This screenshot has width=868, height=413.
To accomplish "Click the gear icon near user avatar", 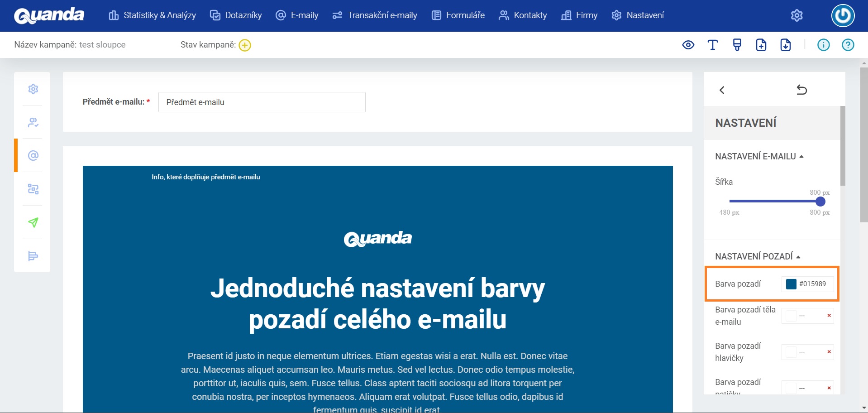I will [796, 15].
